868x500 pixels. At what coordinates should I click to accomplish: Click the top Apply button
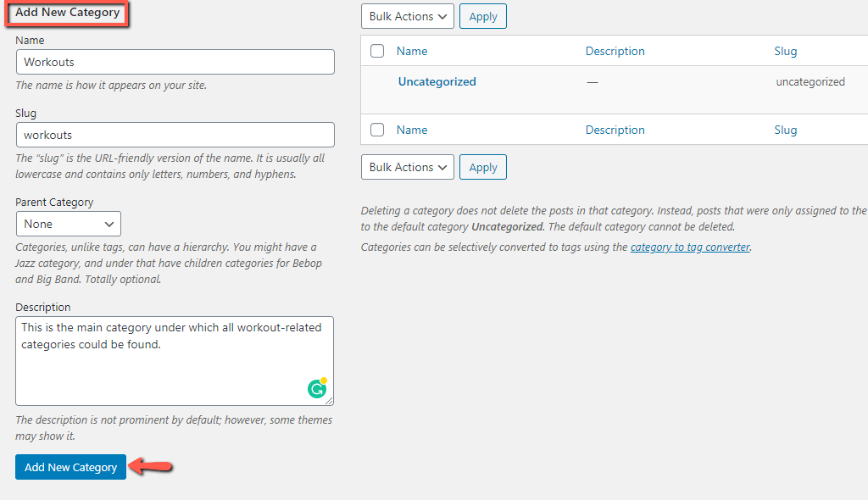[482, 17]
